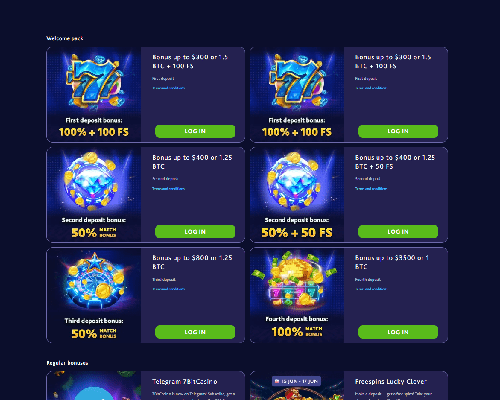
Task: Open terms and conditions for the $3500 bonus
Action: click(x=371, y=289)
